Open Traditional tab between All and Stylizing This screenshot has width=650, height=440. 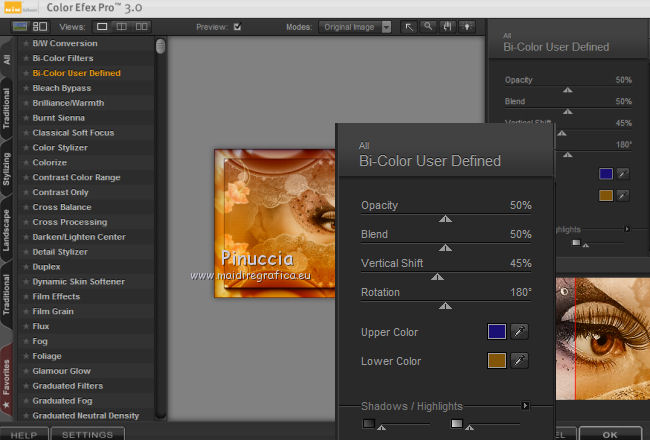point(6,109)
